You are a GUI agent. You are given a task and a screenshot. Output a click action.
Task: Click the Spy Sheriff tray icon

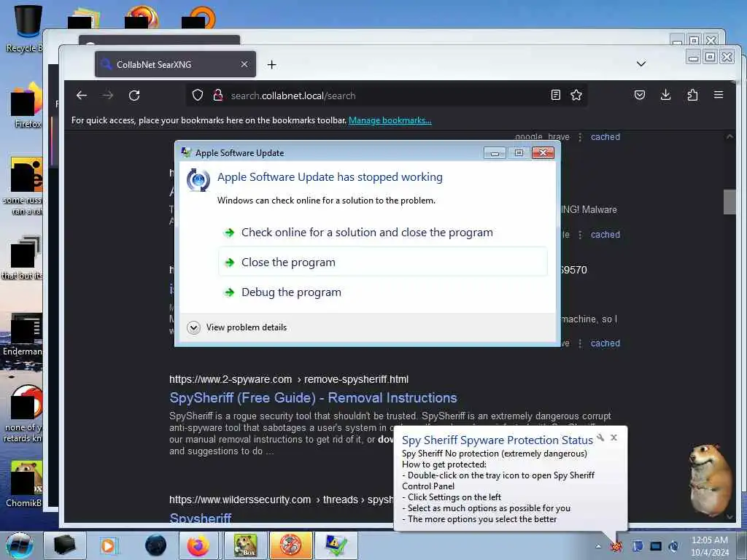(x=617, y=546)
